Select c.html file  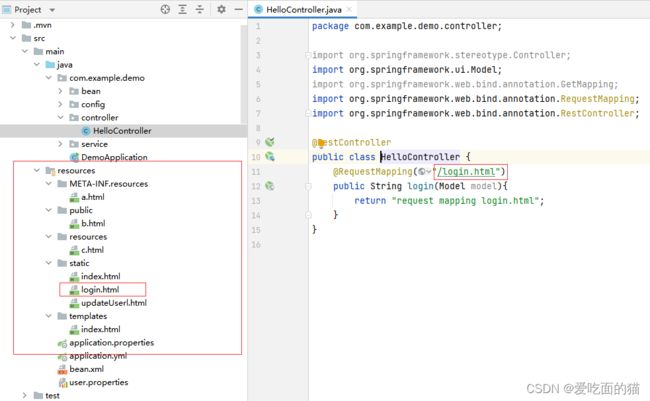92,250
